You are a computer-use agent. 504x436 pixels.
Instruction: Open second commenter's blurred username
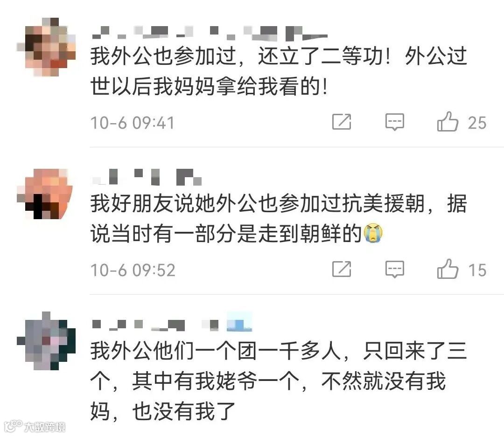(x=147, y=177)
